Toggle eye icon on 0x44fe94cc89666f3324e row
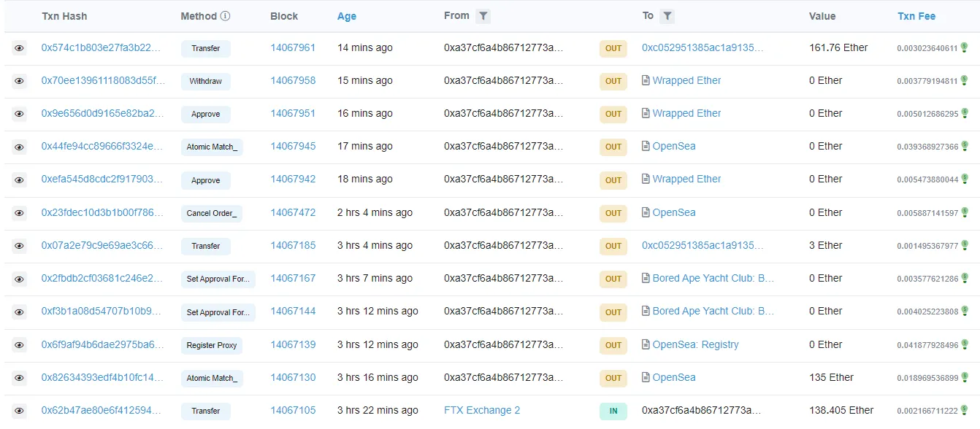 19,147
